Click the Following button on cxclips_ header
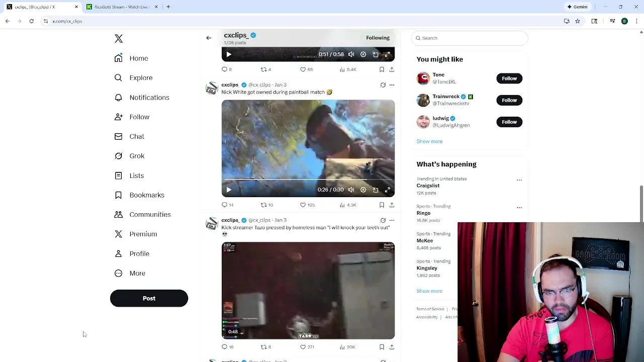 click(x=378, y=38)
